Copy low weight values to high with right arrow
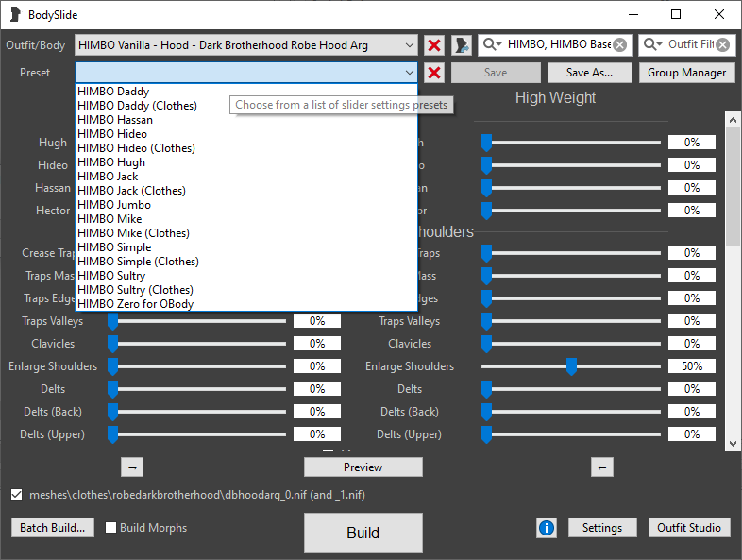This screenshot has height=560, width=742. tap(132, 467)
